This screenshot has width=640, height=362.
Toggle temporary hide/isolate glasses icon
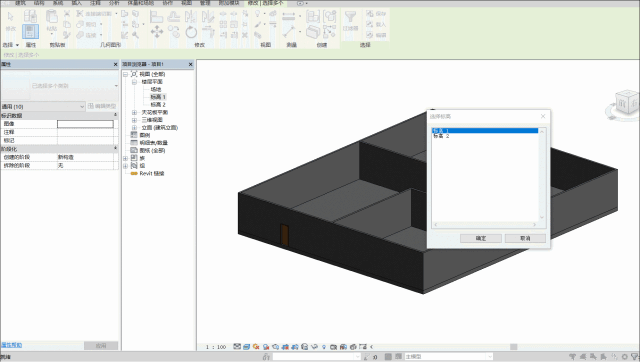click(x=314, y=346)
